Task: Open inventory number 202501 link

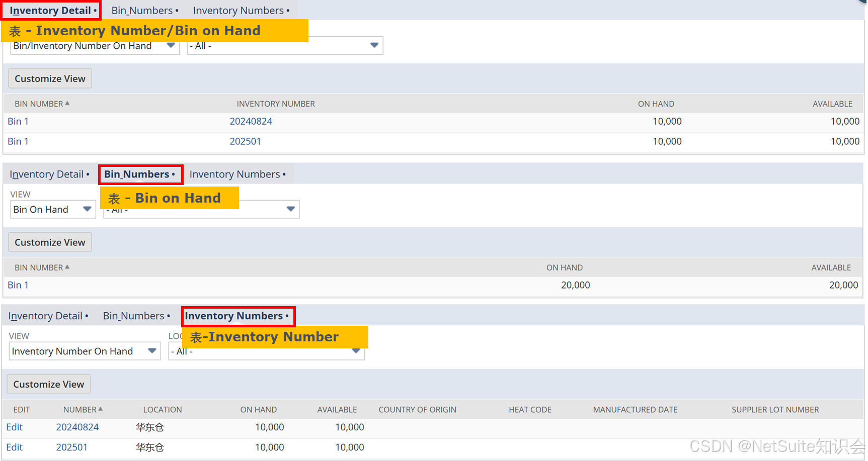Action: point(246,141)
